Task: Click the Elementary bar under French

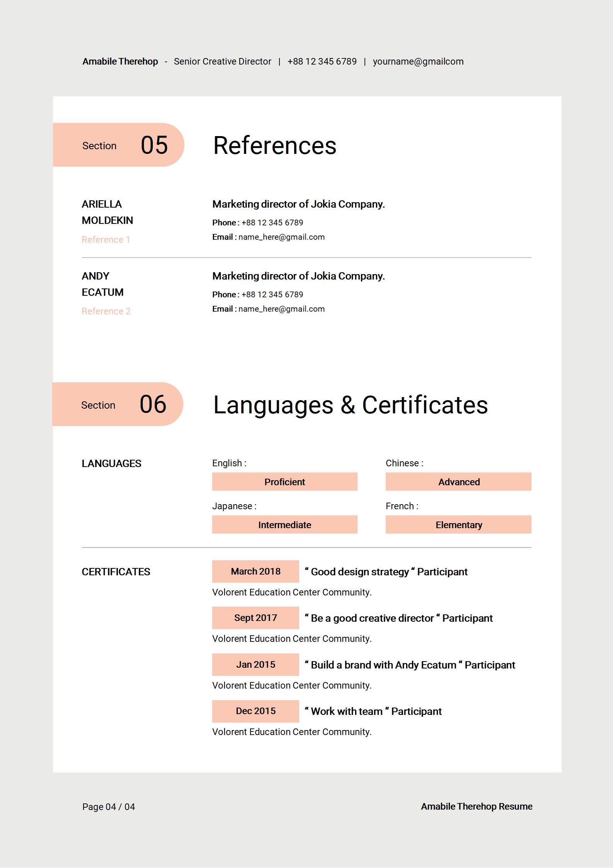Action: tap(458, 525)
